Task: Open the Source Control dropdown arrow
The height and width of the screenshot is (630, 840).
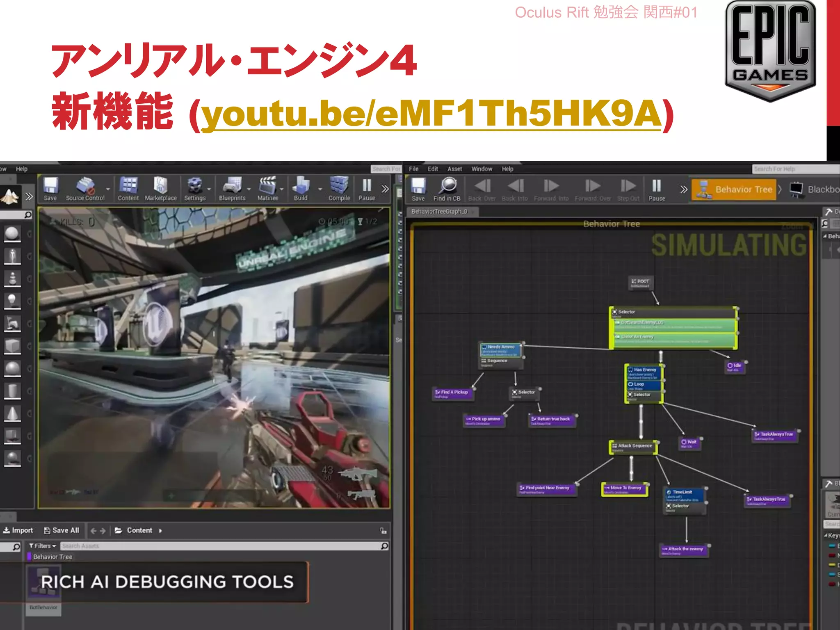Action: click(108, 189)
